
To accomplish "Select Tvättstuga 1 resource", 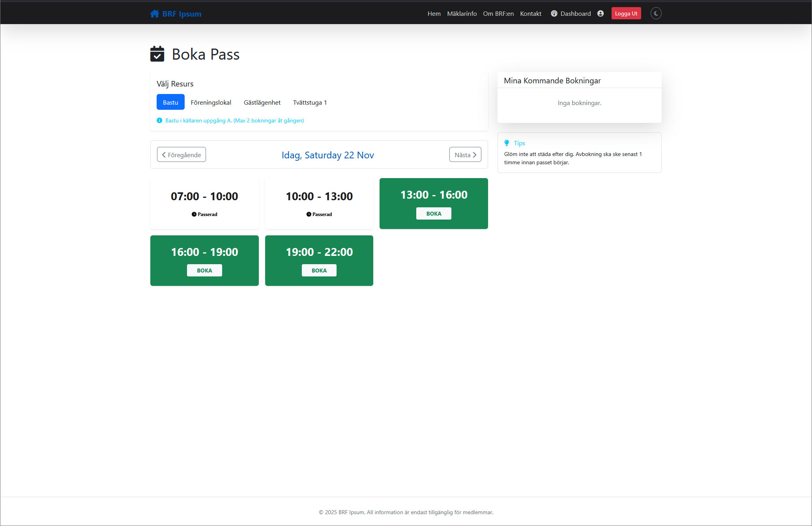I will [x=310, y=102].
